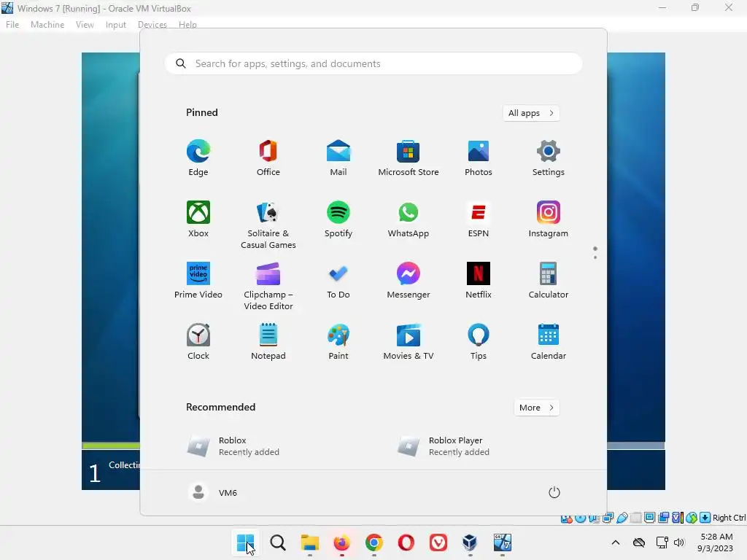Open Chrome from the taskbar
747x560 pixels.
click(x=374, y=542)
